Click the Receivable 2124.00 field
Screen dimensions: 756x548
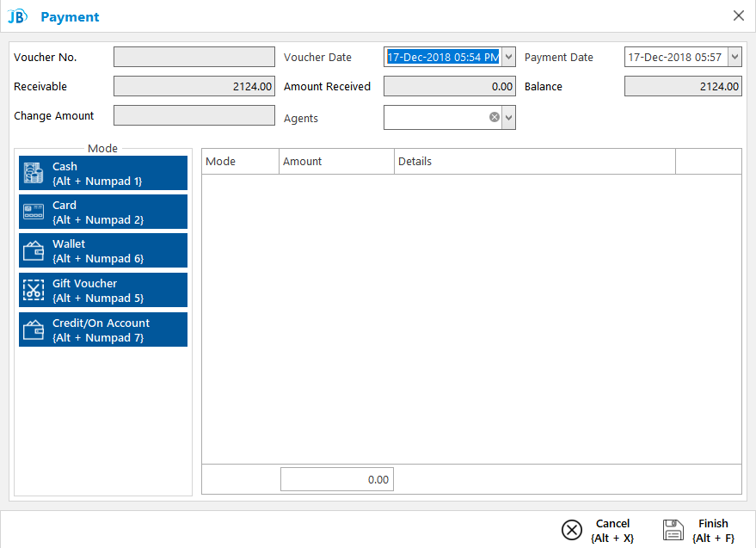(194, 86)
